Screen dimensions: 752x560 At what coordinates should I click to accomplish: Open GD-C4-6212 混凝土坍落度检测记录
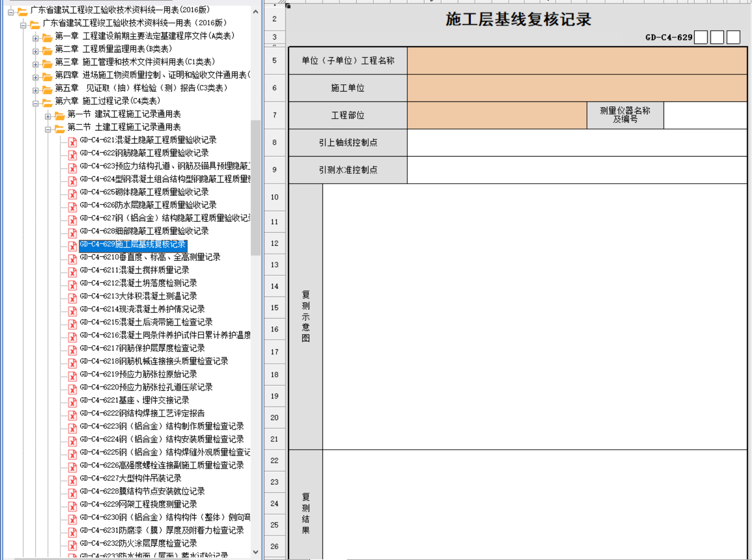139,283
